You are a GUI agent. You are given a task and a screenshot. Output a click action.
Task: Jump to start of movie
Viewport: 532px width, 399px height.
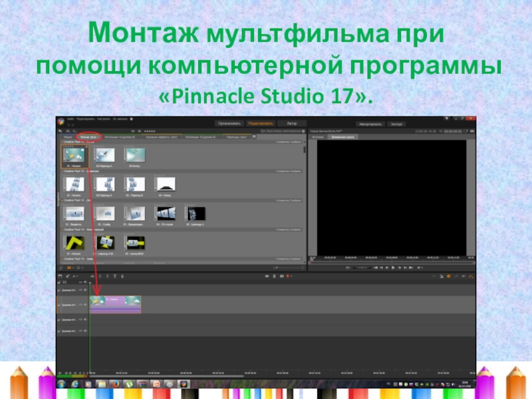tap(376, 268)
